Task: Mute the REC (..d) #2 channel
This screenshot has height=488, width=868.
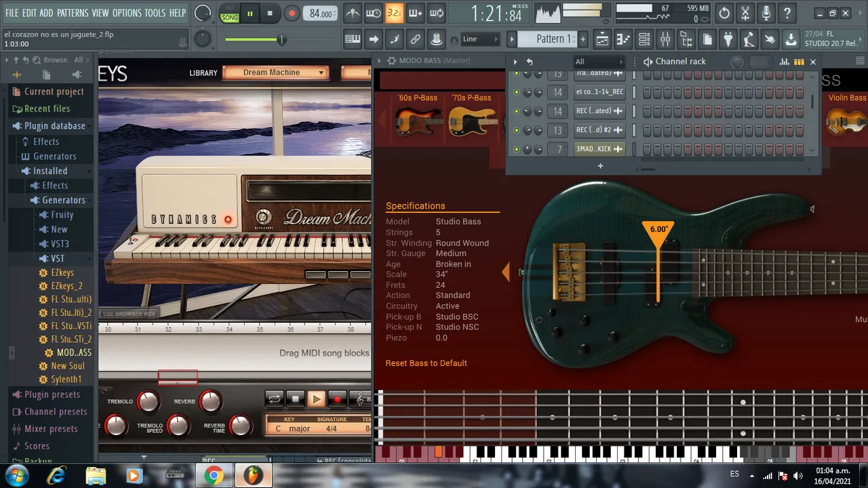Action: pyautogui.click(x=517, y=129)
